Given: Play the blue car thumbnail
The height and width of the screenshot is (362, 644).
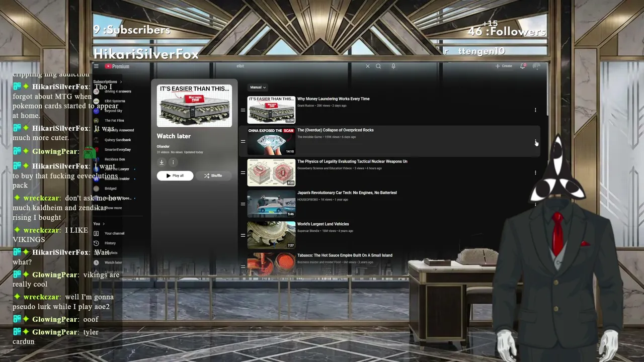Looking at the screenshot, I should [271, 204].
